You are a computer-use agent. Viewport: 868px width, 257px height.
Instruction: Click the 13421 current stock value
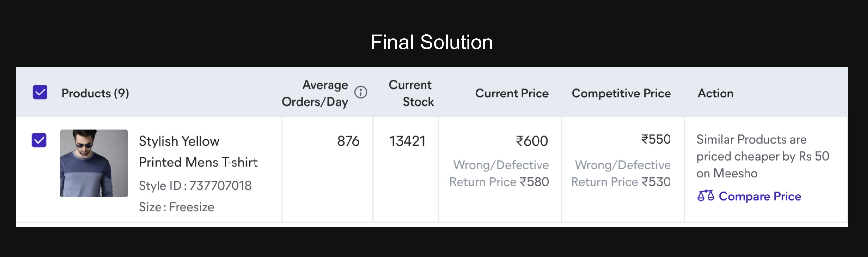tap(407, 141)
